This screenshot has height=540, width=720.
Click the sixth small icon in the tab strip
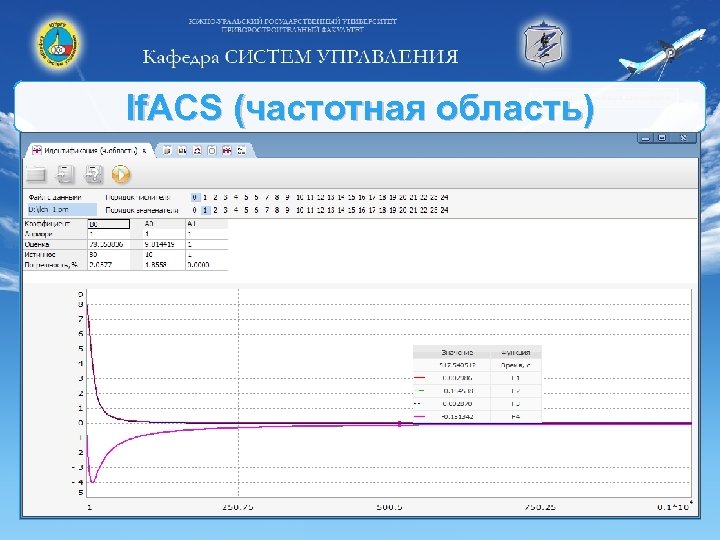pos(241,151)
